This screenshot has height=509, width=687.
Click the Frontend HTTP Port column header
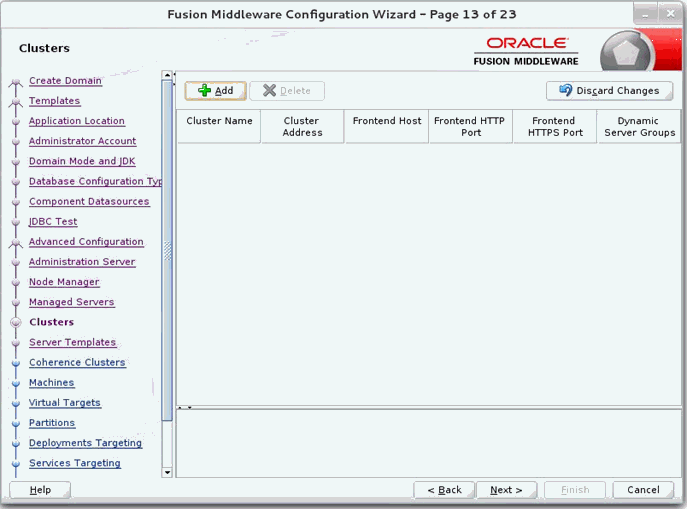coord(471,127)
